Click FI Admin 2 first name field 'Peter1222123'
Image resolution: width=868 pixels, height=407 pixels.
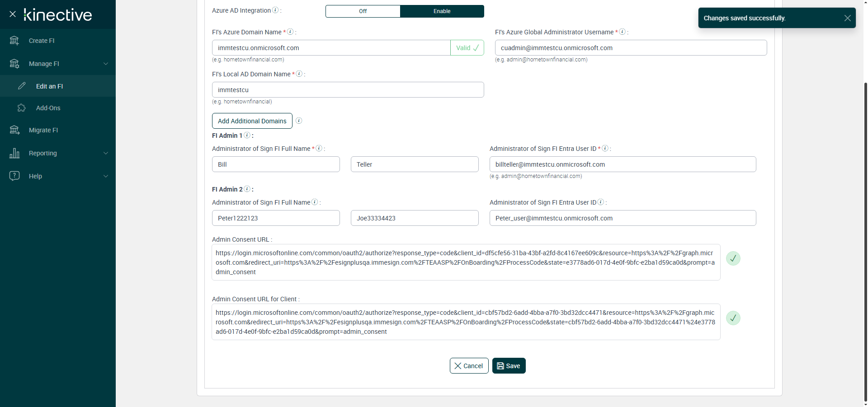pyautogui.click(x=276, y=218)
